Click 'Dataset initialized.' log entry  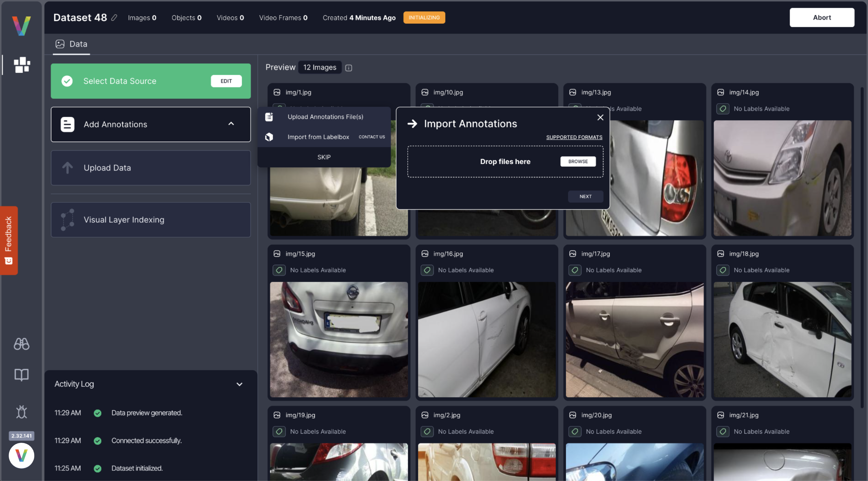pos(137,468)
